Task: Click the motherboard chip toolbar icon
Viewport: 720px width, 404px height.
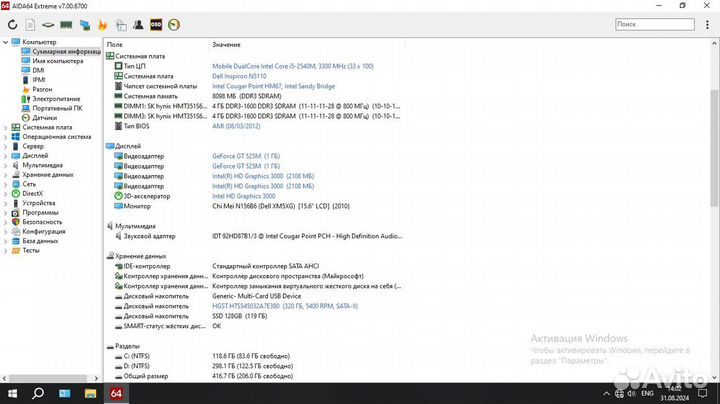Action: click(x=48, y=25)
